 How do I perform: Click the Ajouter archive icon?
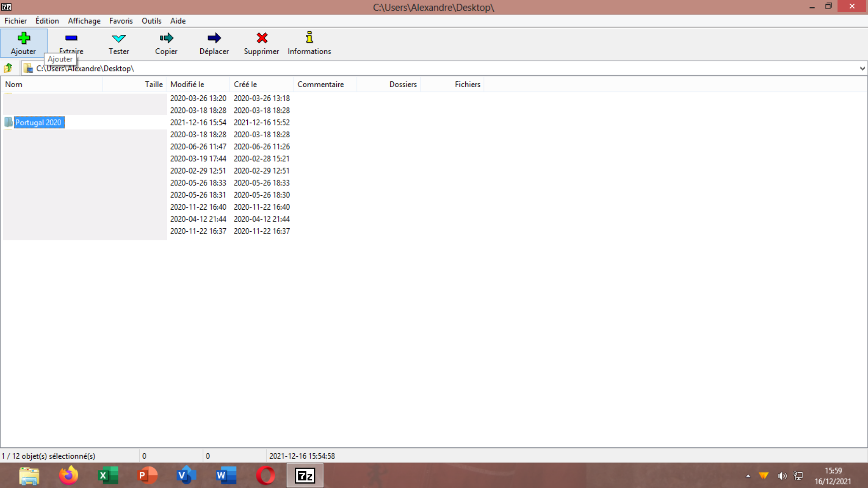pyautogui.click(x=24, y=38)
